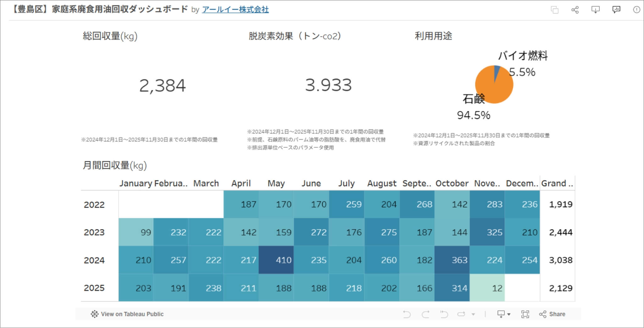Click the information icon at top right
Screen dimensions: 644x328
pyautogui.click(x=636, y=10)
